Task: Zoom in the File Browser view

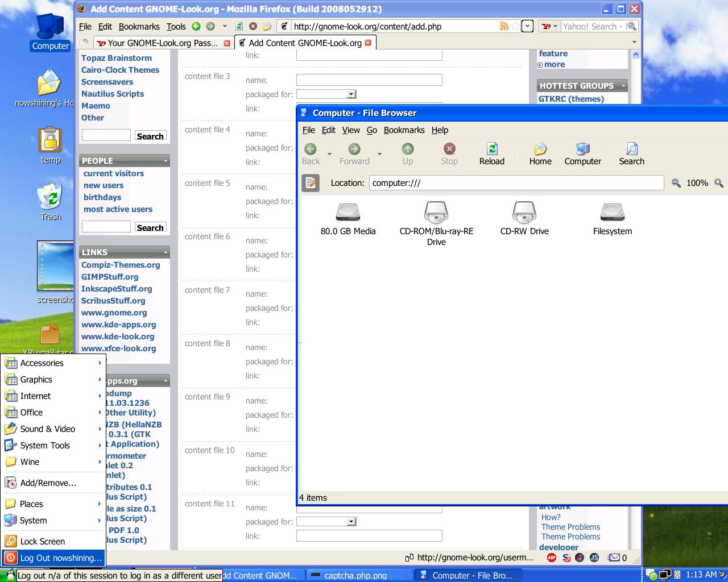Action: pyautogui.click(x=719, y=183)
